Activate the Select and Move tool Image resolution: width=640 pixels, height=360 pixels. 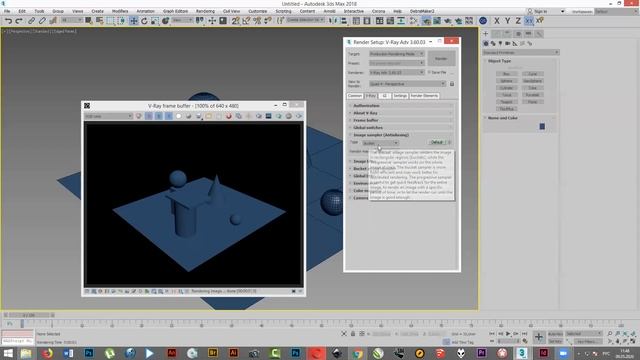[x=133, y=21]
